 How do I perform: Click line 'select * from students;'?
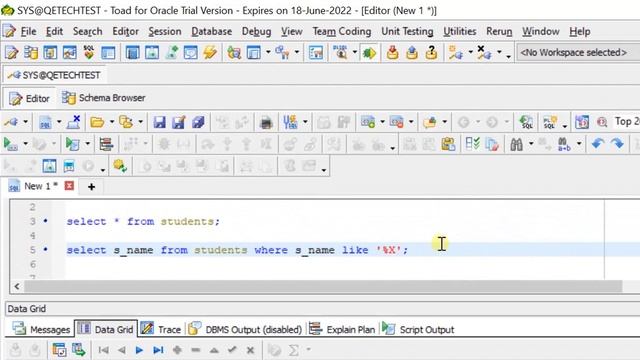click(x=143, y=222)
